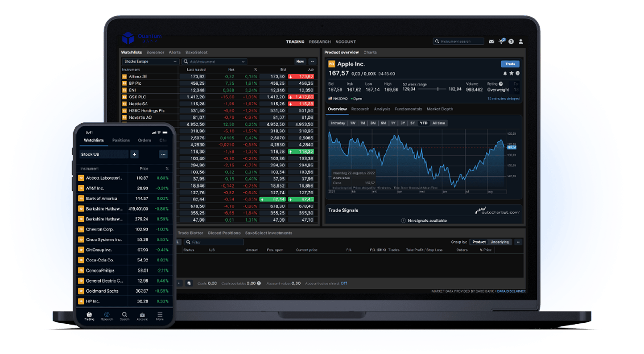Group positions by Underlying
The height and width of the screenshot is (354, 644).
point(499,242)
